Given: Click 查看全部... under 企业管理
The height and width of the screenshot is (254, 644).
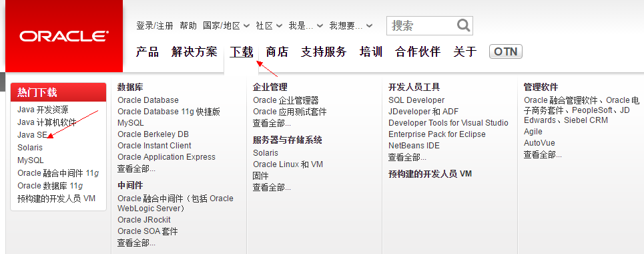Looking at the screenshot, I should pos(272,123).
